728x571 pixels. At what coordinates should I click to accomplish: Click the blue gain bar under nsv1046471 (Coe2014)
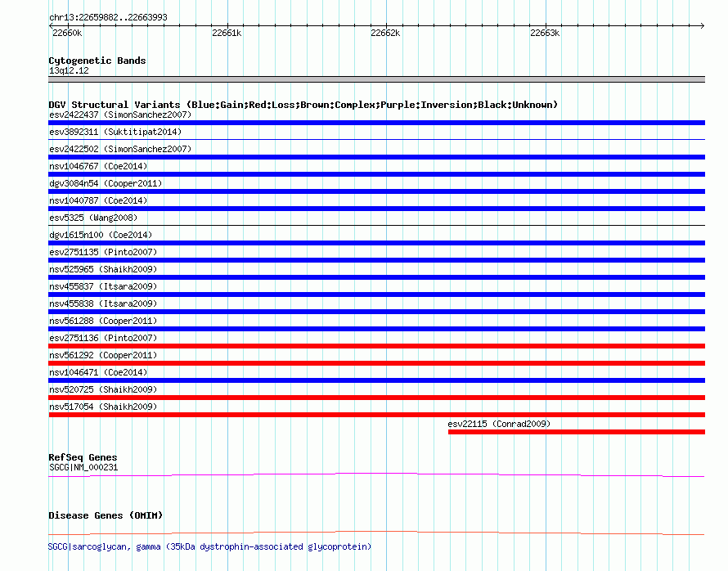pos(376,380)
